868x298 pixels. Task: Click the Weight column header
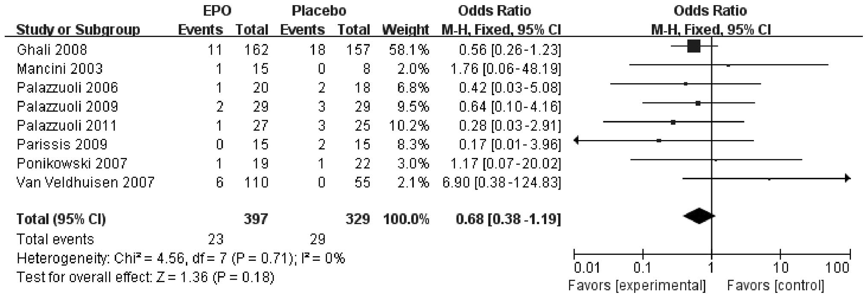pyautogui.click(x=405, y=30)
